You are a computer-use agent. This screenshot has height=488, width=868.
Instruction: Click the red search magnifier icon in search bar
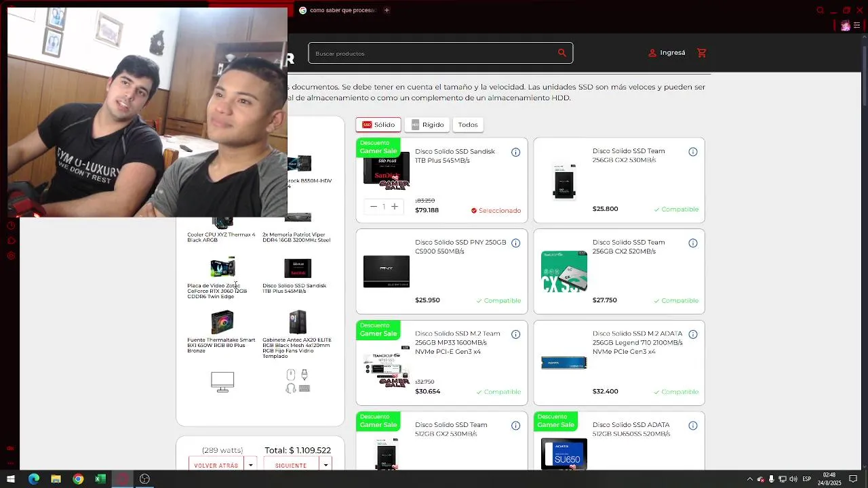coord(561,53)
